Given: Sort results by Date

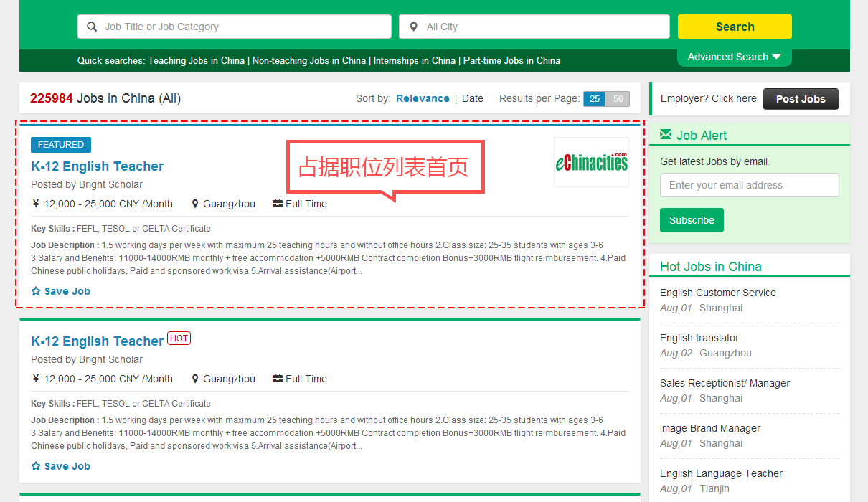Looking at the screenshot, I should click(x=472, y=98).
